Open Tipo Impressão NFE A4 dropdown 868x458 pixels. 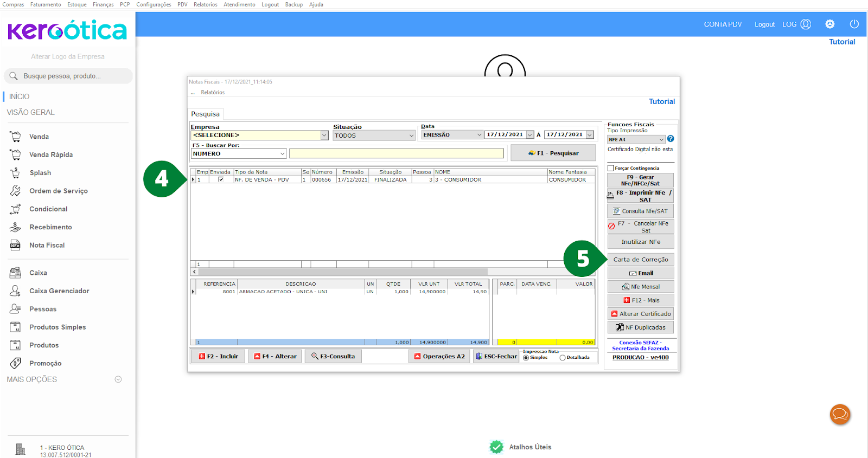pyautogui.click(x=661, y=139)
